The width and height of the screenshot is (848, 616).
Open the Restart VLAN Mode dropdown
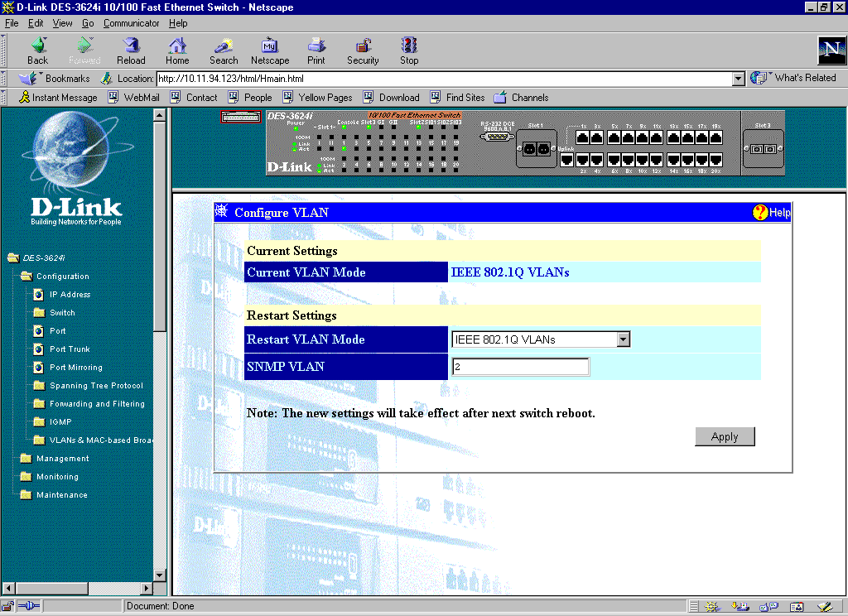pos(624,339)
